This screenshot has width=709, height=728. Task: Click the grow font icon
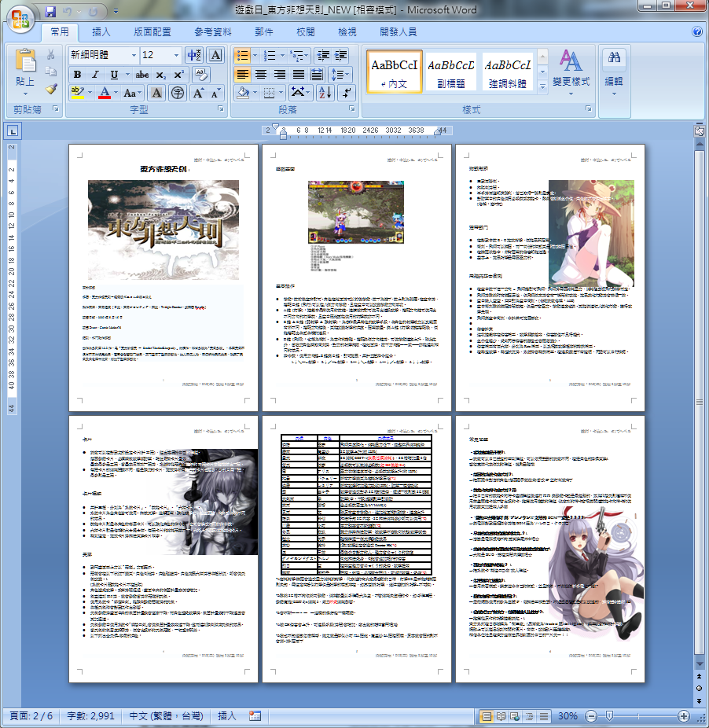[x=198, y=93]
